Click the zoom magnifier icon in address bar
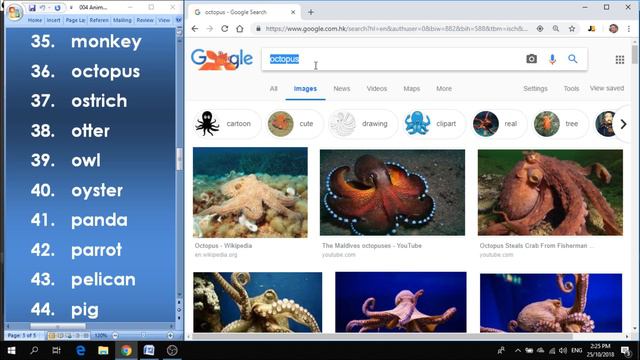This screenshot has height=360, width=640. 556,29
